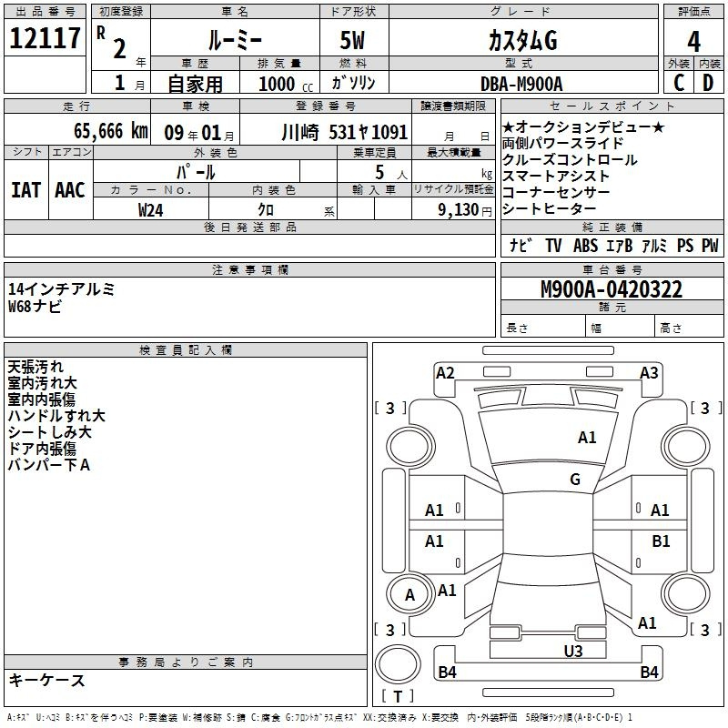Select the fuel type ガソリン
The width and height of the screenshot is (728, 728).
[x=353, y=83]
